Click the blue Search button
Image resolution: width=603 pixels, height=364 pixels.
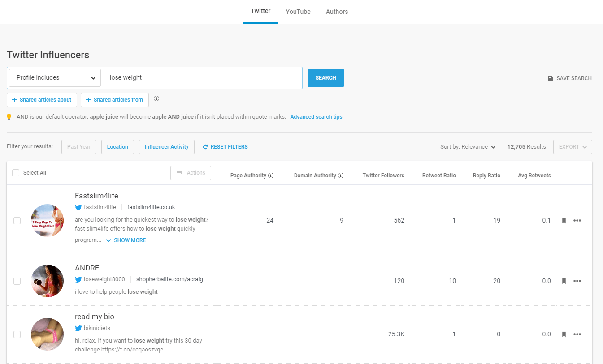tap(326, 78)
